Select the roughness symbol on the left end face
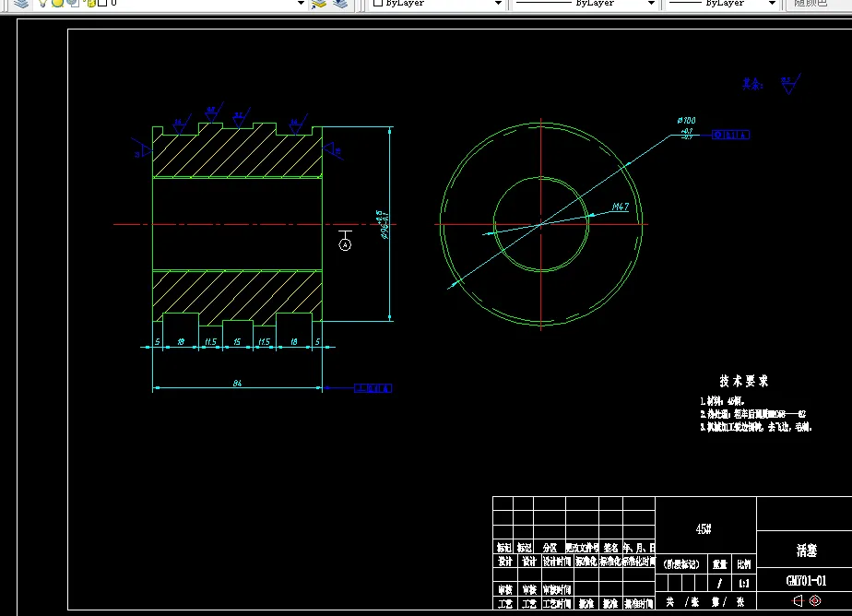The height and width of the screenshot is (616, 852). click(142, 148)
